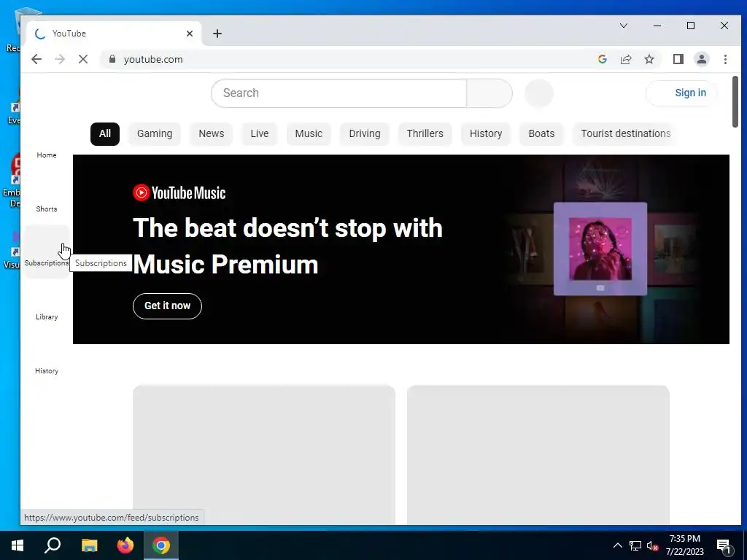Click Get it now button
747x560 pixels.
167,306
